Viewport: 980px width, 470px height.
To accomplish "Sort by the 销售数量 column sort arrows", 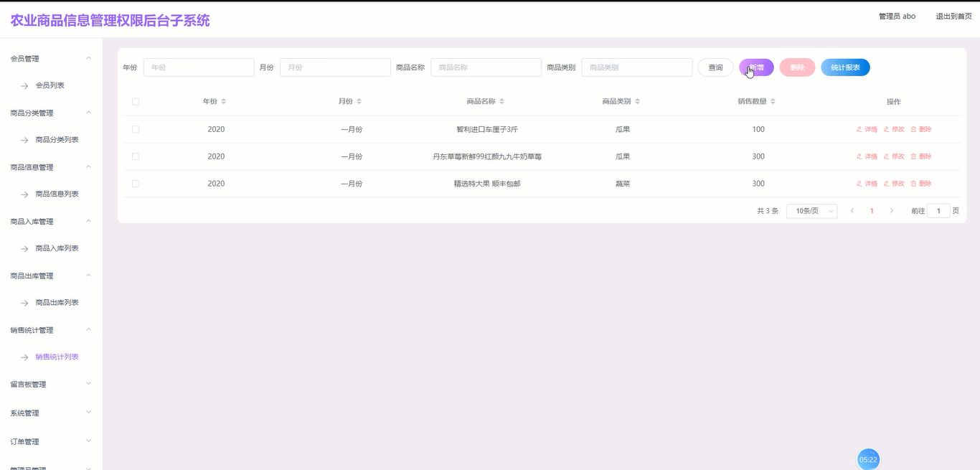I will pyautogui.click(x=773, y=101).
